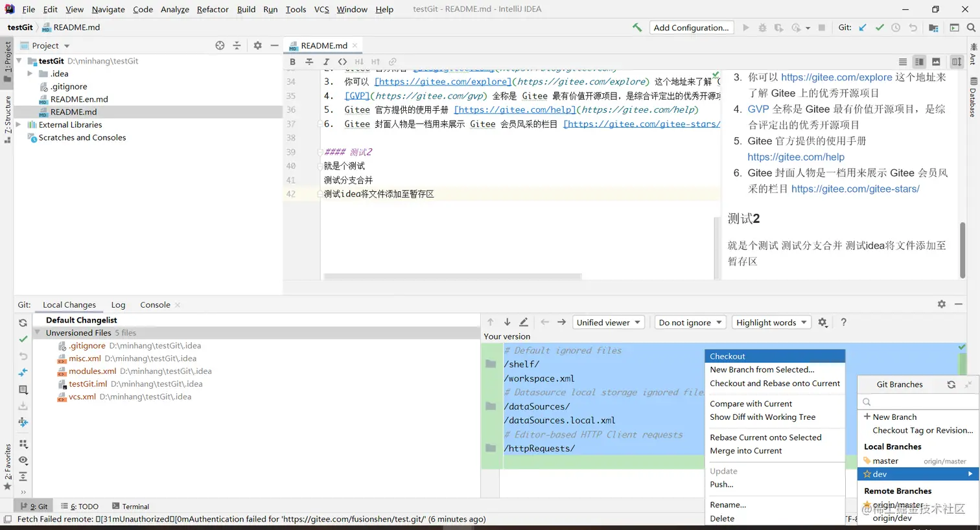Screen dimensions: 980x530
Task: Select Checkout in branch context menu
Action: [775, 356]
